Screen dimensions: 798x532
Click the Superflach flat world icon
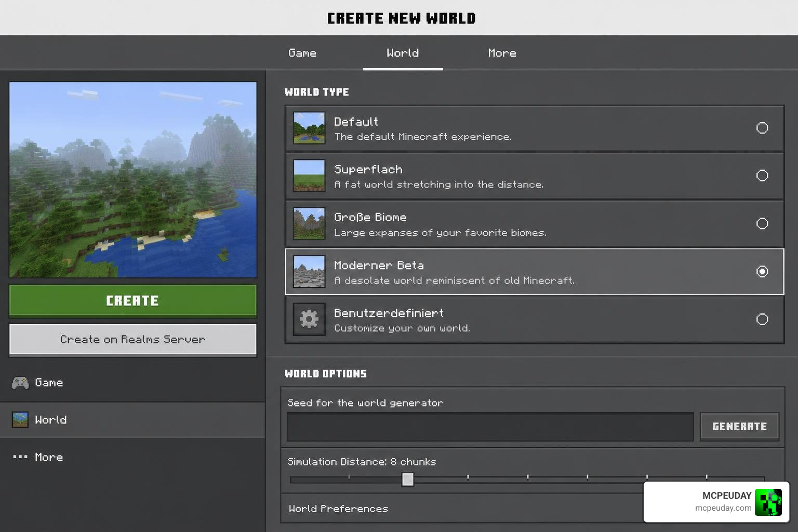[309, 176]
